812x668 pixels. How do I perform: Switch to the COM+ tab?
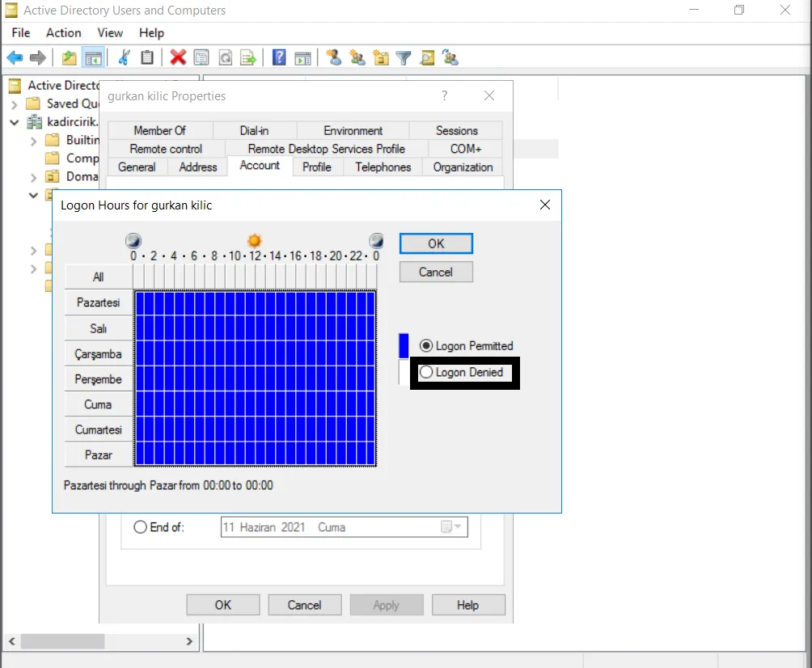[466, 149]
